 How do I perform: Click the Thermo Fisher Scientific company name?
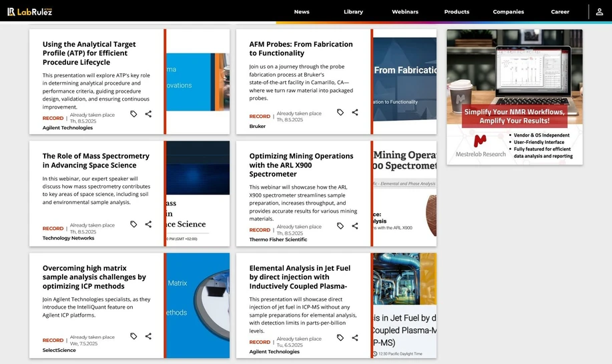point(278,240)
